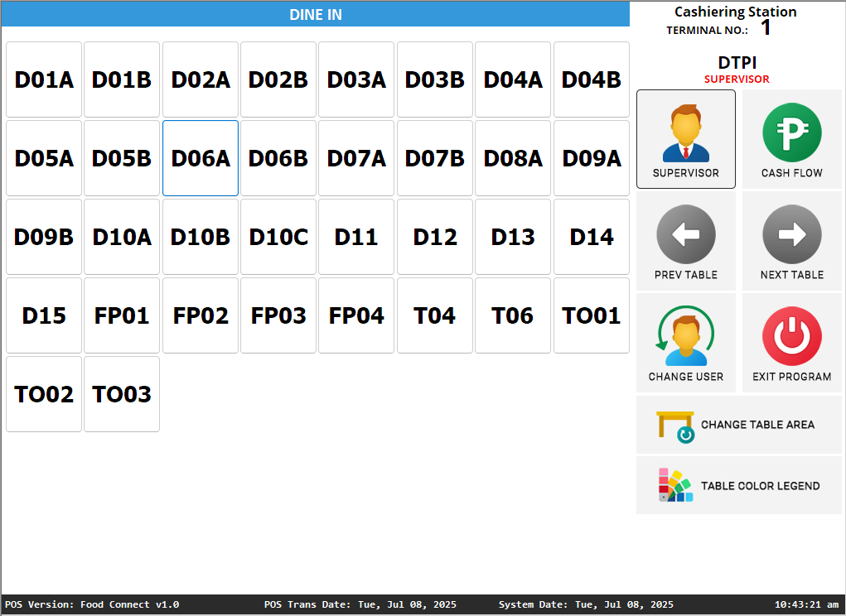Screen dimensions: 846x616
Task: Select table D09B
Action: coord(44,237)
